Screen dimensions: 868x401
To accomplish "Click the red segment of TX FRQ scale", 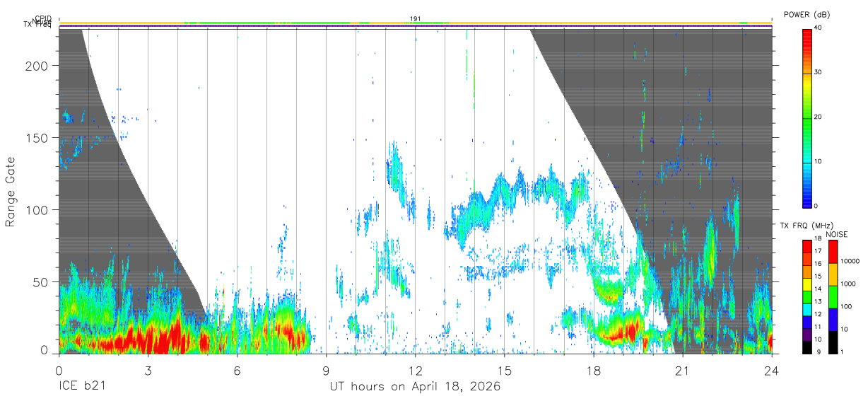I will tap(807, 245).
